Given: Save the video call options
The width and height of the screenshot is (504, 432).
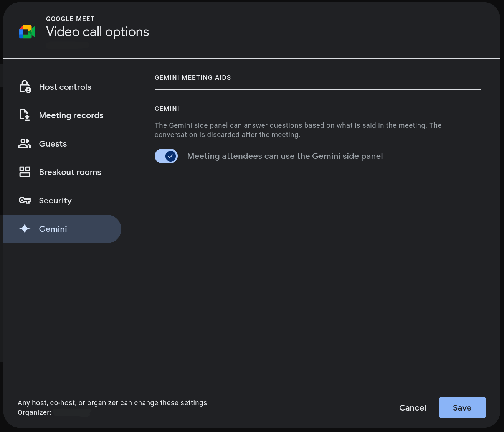Looking at the screenshot, I should (462, 407).
